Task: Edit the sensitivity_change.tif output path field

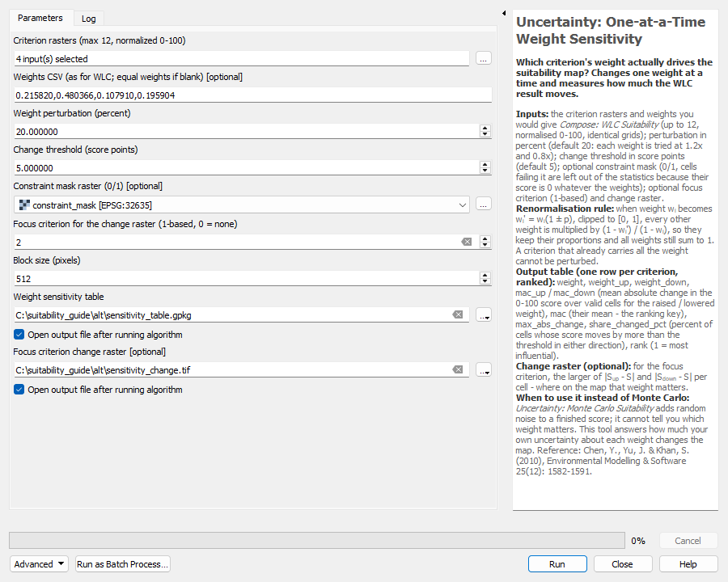Action: (x=232, y=370)
